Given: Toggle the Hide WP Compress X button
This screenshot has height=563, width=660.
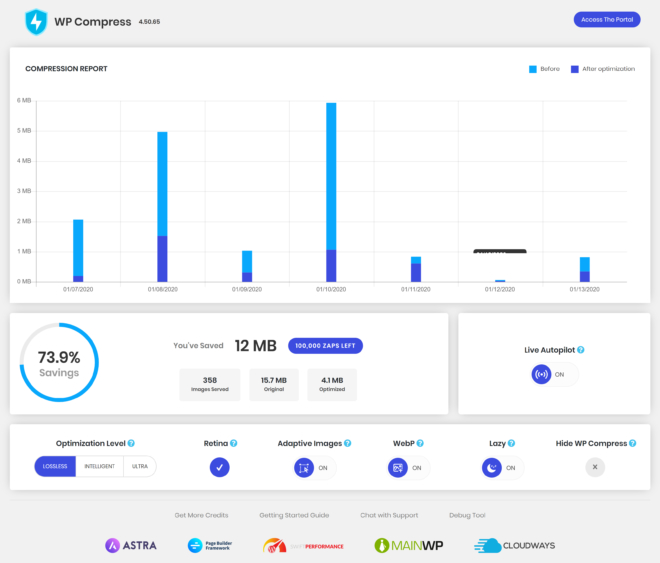Looking at the screenshot, I should tap(595, 467).
